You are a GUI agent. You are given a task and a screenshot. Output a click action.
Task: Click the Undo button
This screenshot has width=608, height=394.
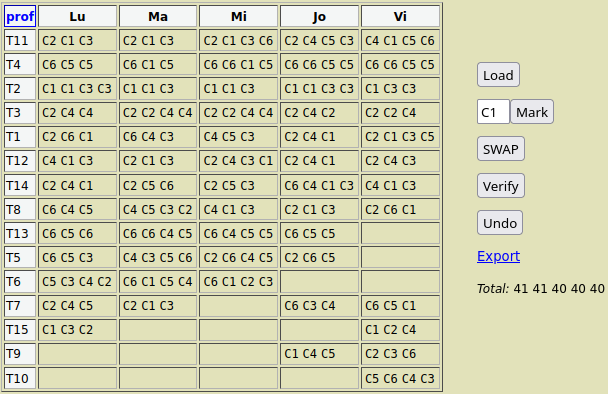pos(500,223)
